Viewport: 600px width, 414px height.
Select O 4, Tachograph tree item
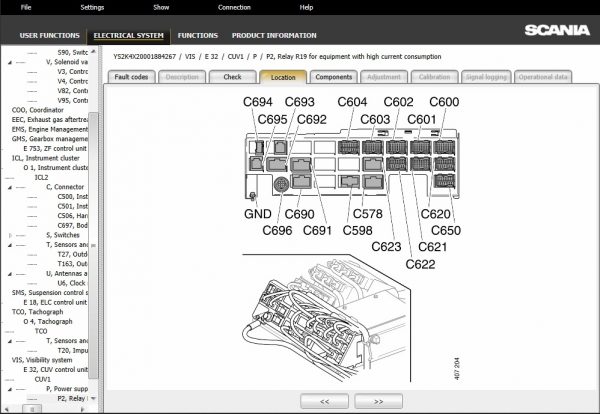[x=48, y=321]
